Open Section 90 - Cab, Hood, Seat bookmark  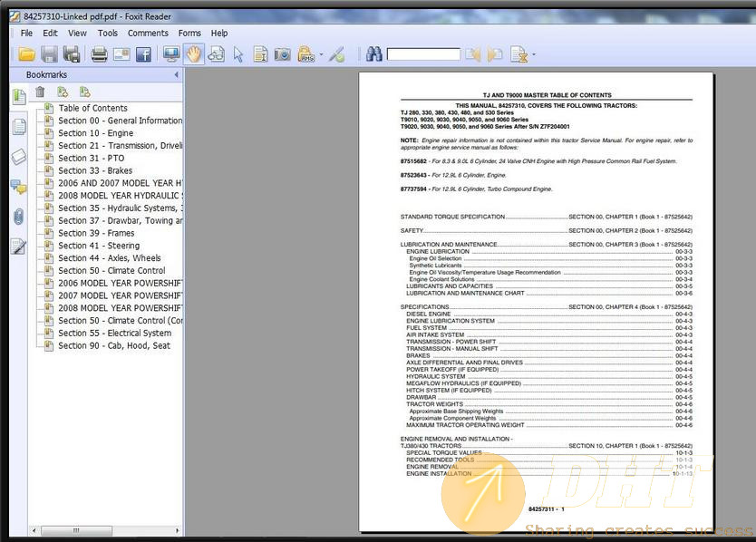coord(114,345)
